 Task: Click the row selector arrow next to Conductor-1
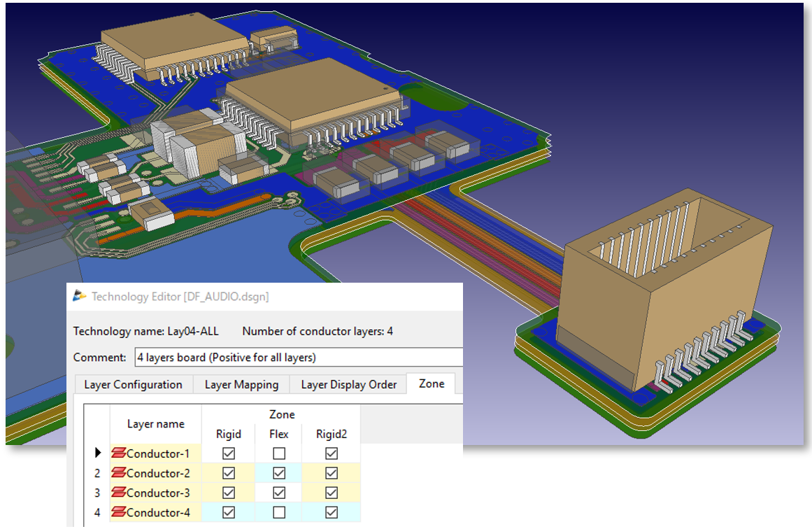pos(97,453)
